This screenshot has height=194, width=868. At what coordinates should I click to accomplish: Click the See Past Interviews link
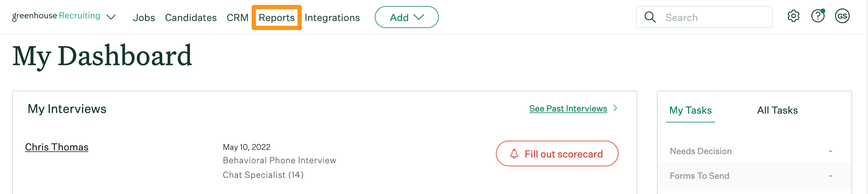[568, 108]
